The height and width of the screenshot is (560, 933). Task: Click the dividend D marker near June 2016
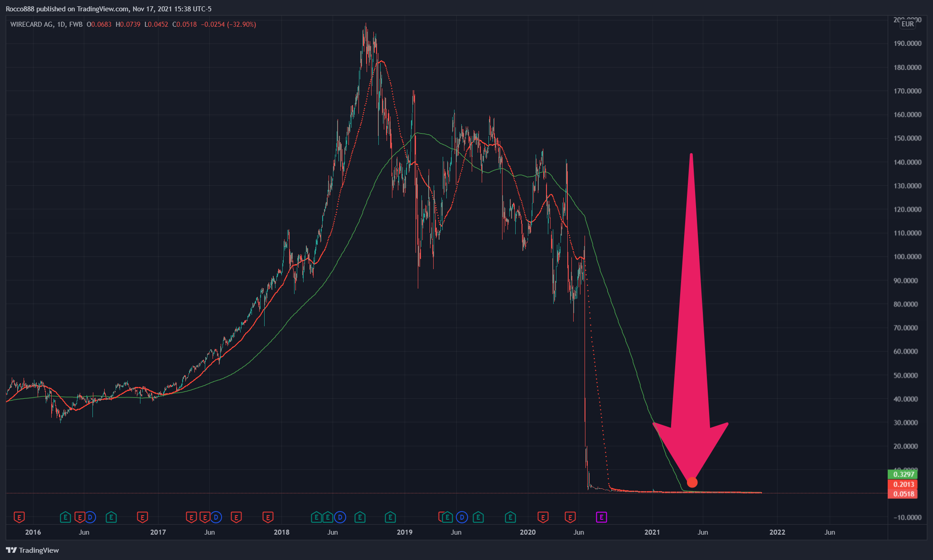coord(90,517)
